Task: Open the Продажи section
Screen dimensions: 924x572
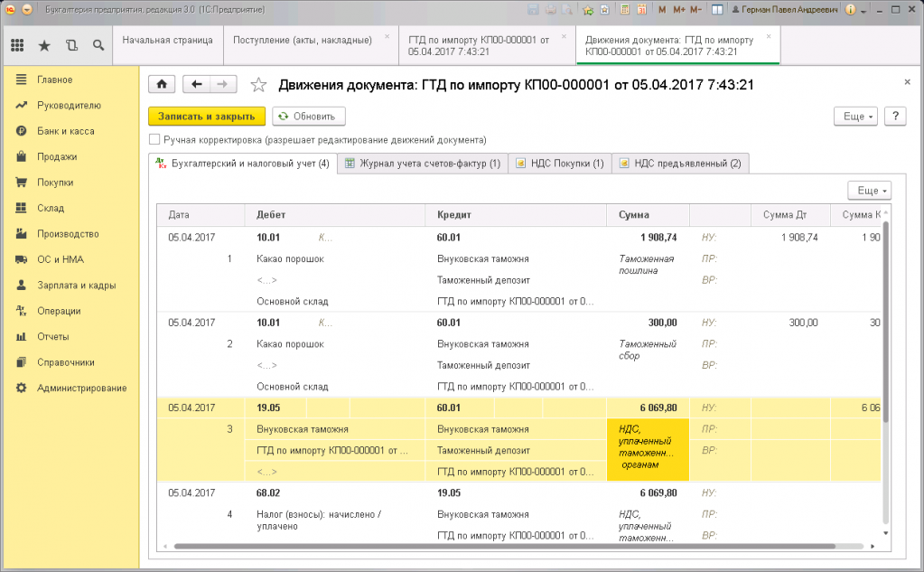Action: (x=57, y=156)
